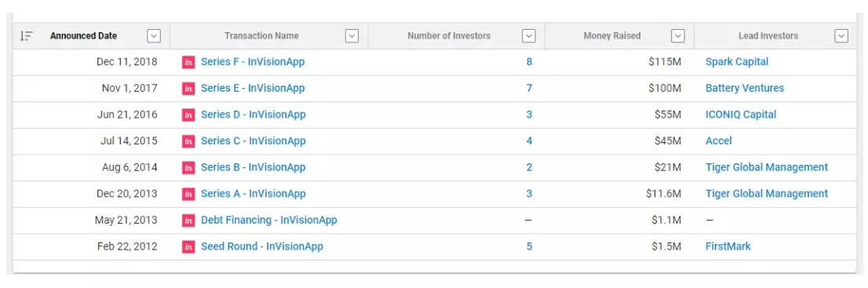Click the investor count 8 for Series F
The image size is (868, 288).
click(x=529, y=61)
